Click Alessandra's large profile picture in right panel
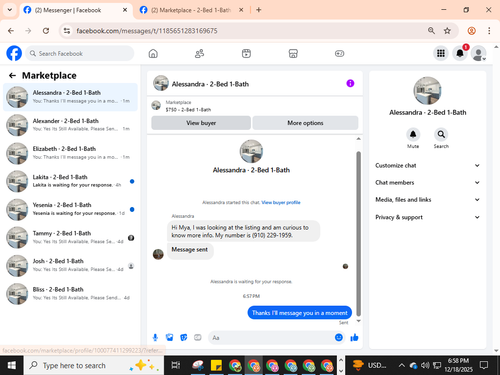Image resolution: width=500 pixels, height=375 pixels. 427,91
